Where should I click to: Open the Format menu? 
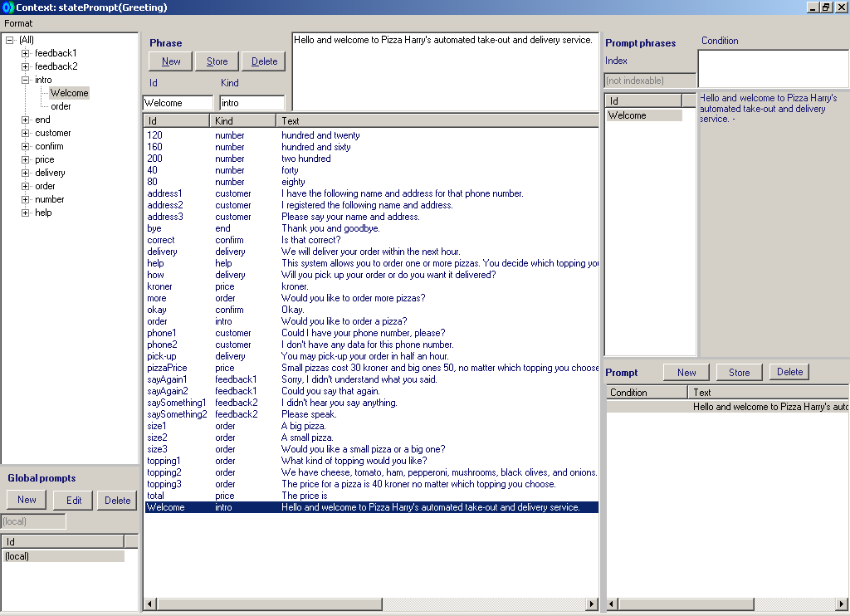coord(18,23)
